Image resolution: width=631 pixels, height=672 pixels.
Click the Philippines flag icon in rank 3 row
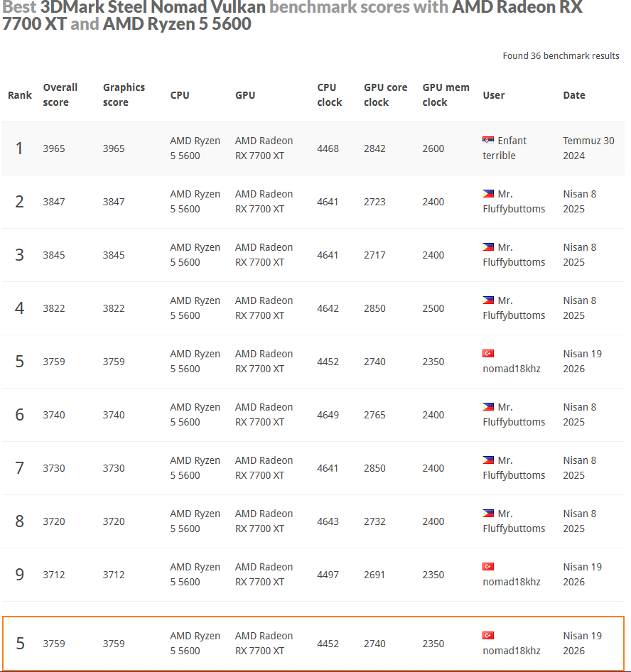(x=488, y=247)
